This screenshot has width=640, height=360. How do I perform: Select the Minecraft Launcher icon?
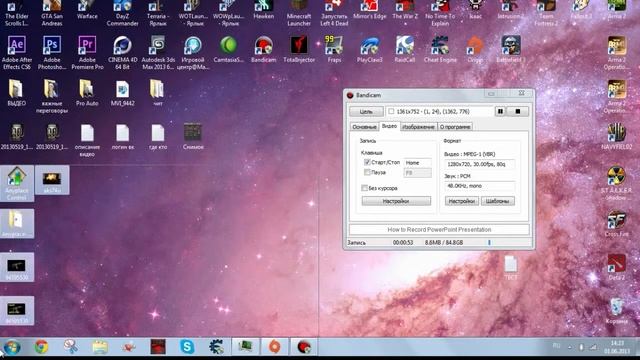pos(299,13)
